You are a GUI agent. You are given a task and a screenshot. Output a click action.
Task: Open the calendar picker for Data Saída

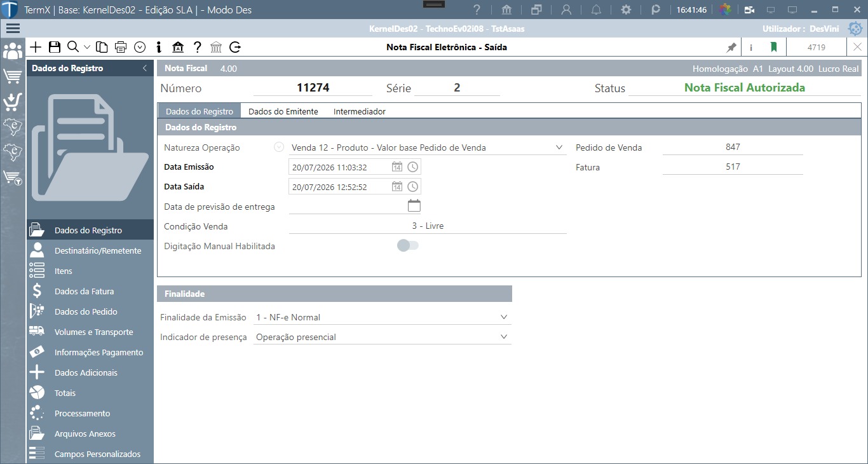pyautogui.click(x=397, y=187)
